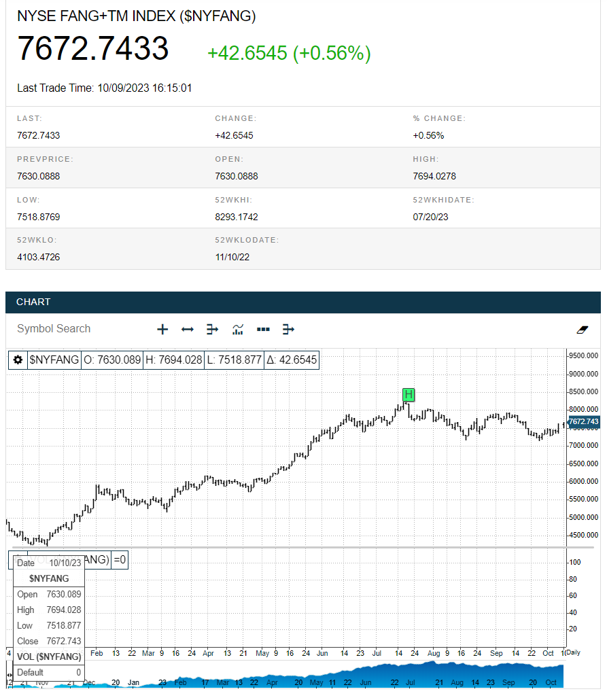Viewport: 607px width, 700px height.
Task: Click the LOW value 7518.8769
Action: tap(39, 217)
